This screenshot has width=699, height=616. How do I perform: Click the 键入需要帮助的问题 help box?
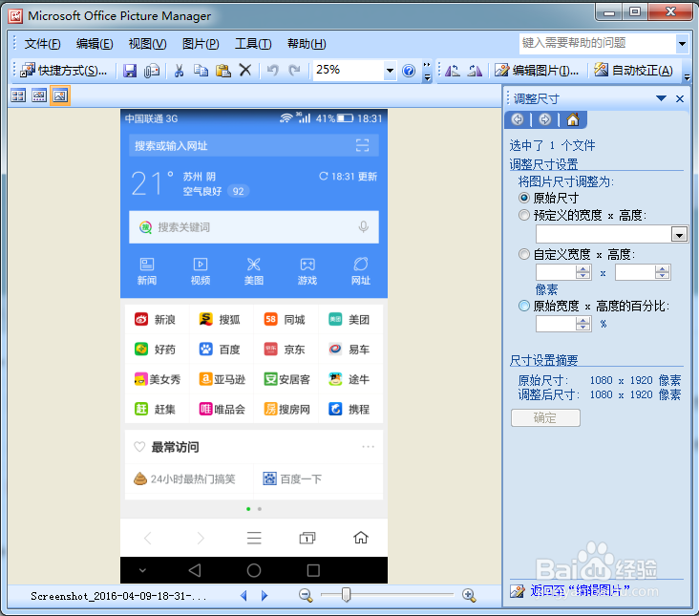click(598, 44)
